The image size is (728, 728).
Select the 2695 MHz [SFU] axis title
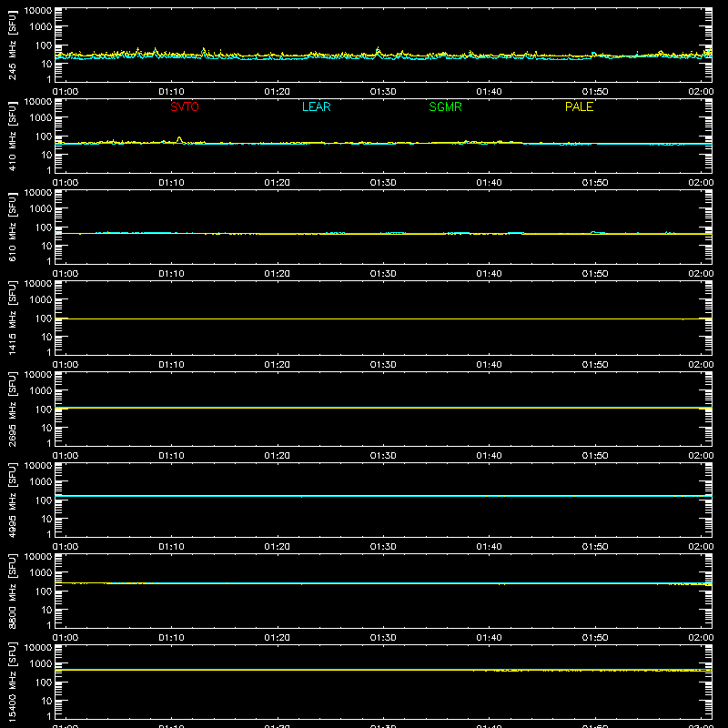(13, 409)
